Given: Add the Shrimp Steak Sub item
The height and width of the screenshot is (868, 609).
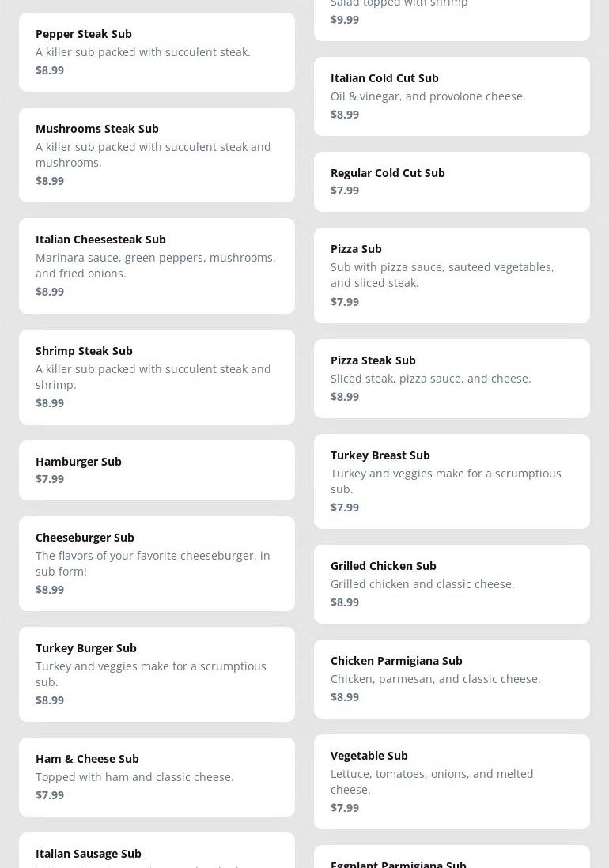Looking at the screenshot, I should pyautogui.click(x=157, y=376).
